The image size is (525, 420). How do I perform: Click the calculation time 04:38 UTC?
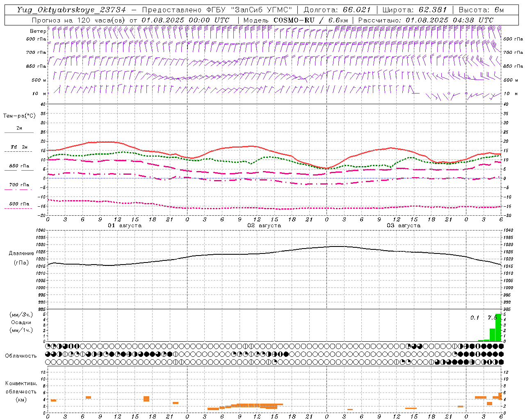pos(473,20)
